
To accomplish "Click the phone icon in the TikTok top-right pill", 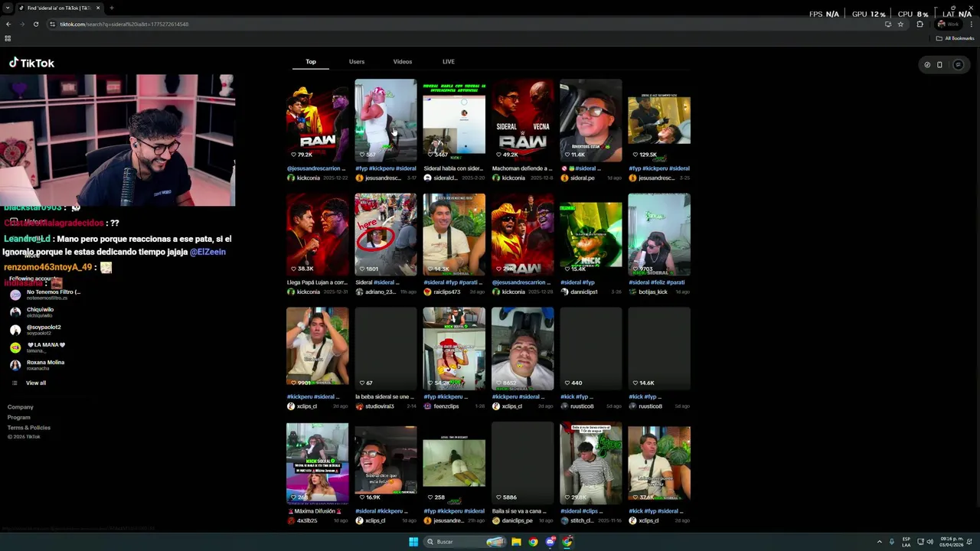I will click(940, 65).
